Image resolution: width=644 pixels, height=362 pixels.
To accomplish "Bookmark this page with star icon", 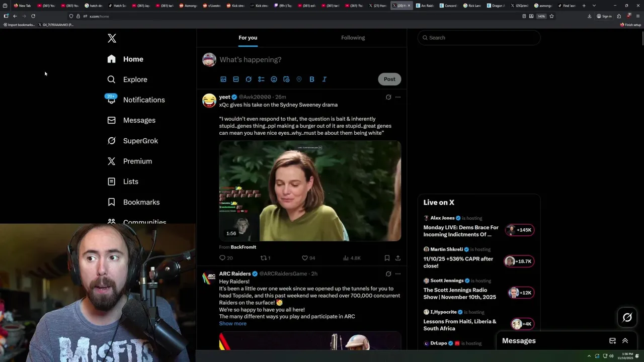I will [x=551, y=16].
